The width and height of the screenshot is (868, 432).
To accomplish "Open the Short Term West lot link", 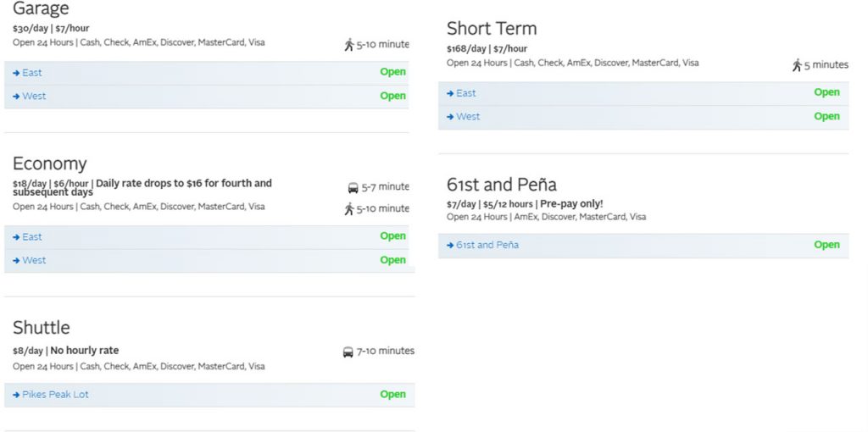I will pyautogui.click(x=468, y=117).
